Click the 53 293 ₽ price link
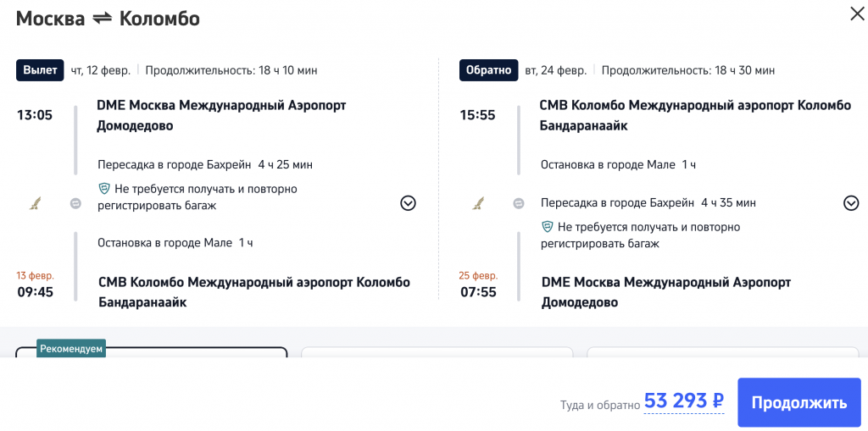 point(683,401)
